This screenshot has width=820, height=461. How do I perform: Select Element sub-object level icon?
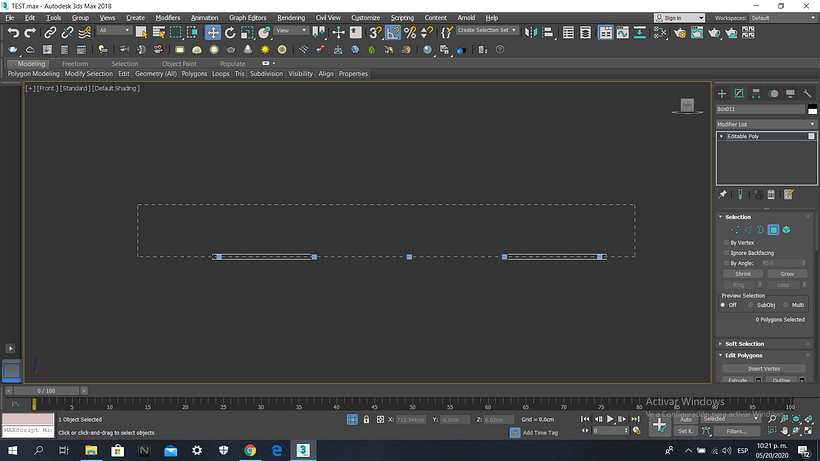[x=786, y=230]
